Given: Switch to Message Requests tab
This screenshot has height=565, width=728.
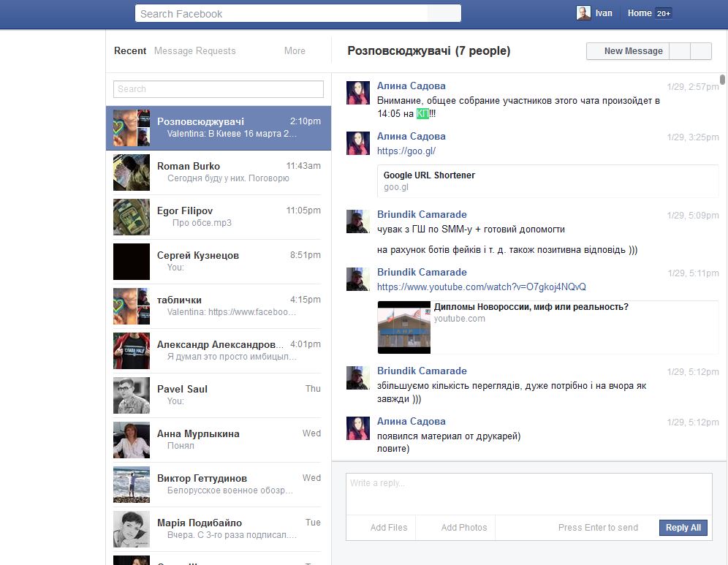Looking at the screenshot, I should (x=194, y=51).
